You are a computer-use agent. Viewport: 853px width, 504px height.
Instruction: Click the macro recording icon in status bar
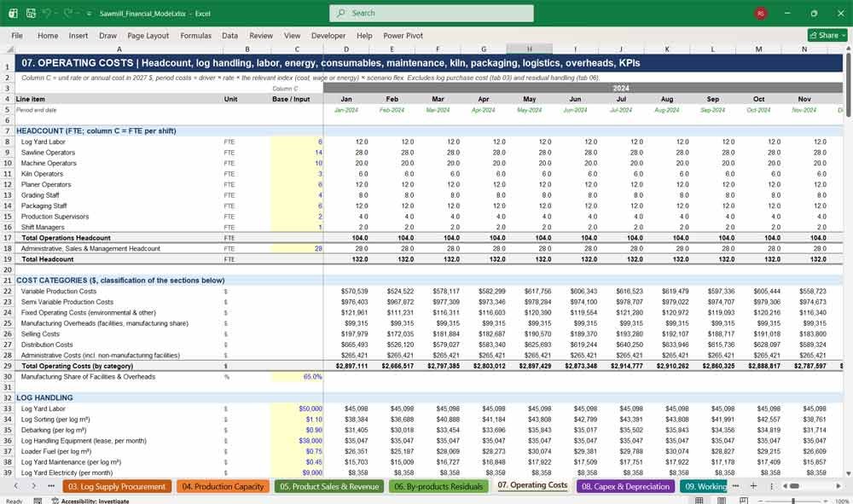click(38, 501)
